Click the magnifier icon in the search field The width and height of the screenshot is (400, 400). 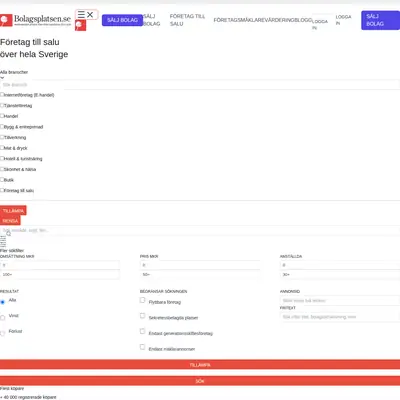[9, 234]
